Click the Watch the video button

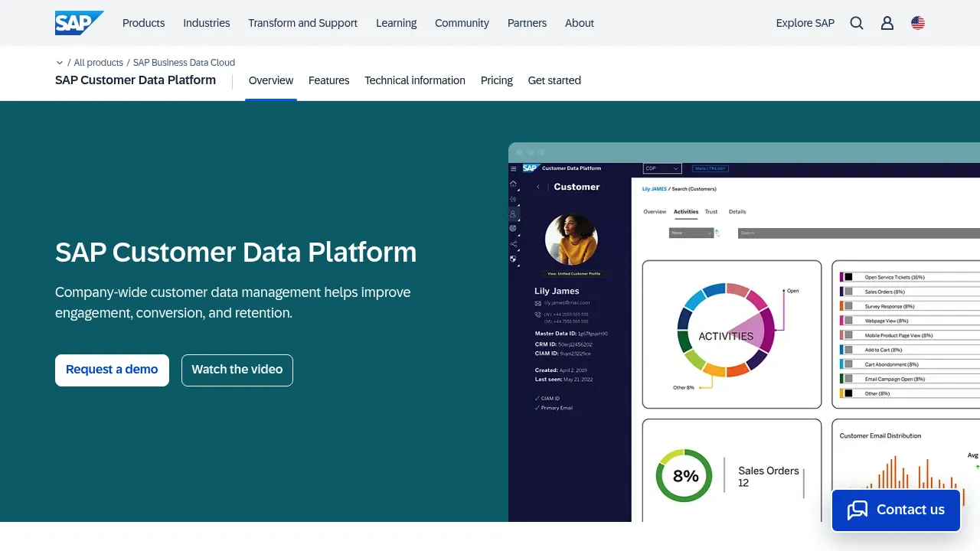click(237, 370)
